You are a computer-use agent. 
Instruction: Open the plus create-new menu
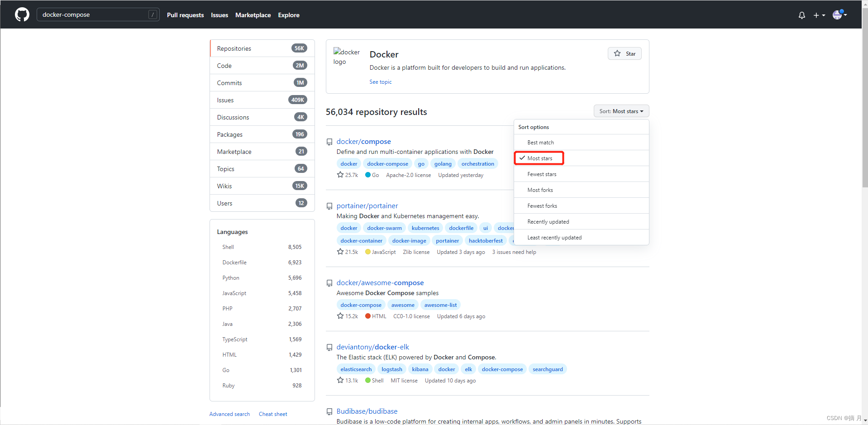coord(819,15)
